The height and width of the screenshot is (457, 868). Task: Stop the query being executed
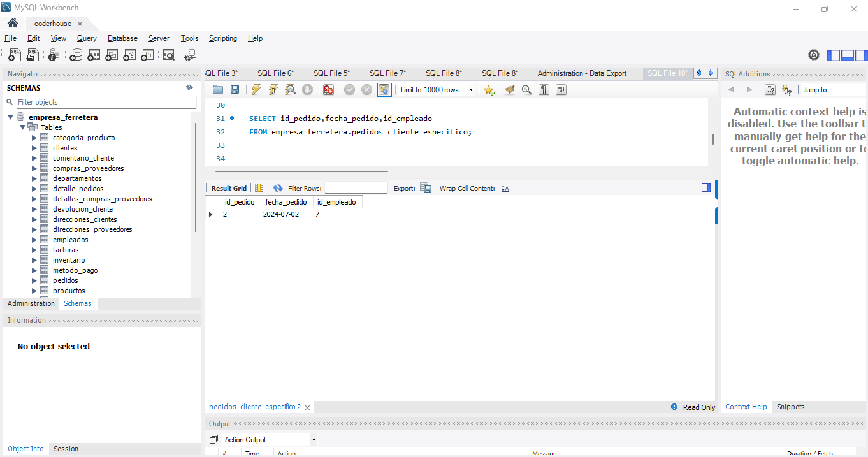(307, 90)
